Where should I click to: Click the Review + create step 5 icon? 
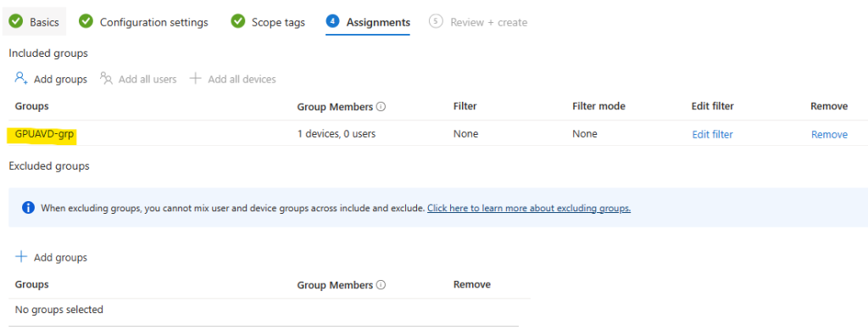click(x=437, y=21)
